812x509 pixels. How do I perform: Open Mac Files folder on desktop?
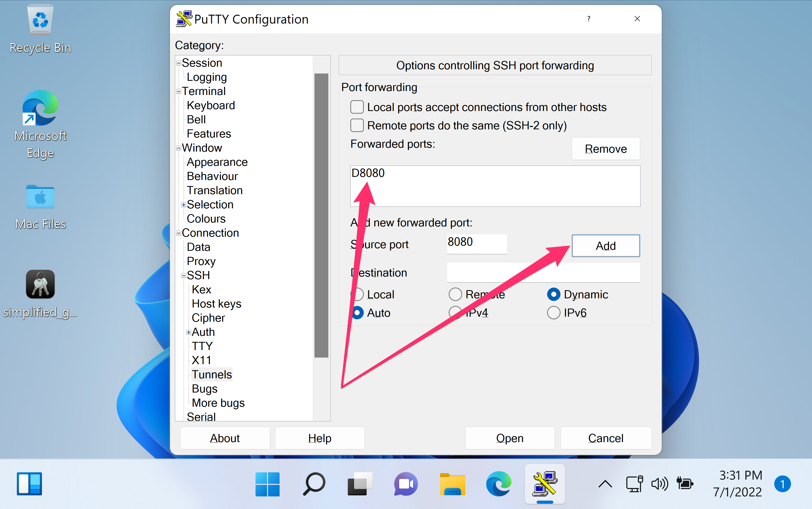(40, 207)
